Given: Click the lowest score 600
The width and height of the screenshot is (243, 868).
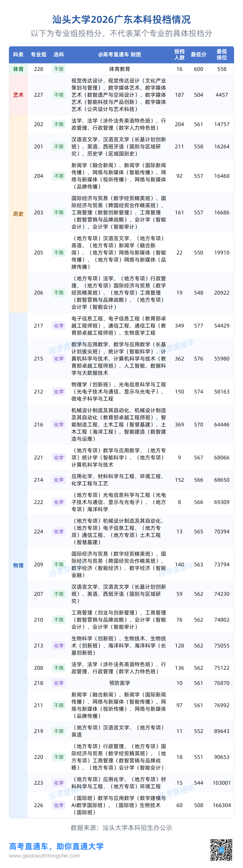Looking at the screenshot, I should [x=198, y=69].
